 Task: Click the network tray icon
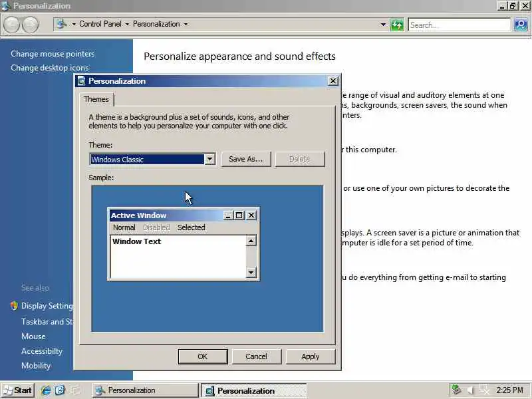[x=484, y=390]
